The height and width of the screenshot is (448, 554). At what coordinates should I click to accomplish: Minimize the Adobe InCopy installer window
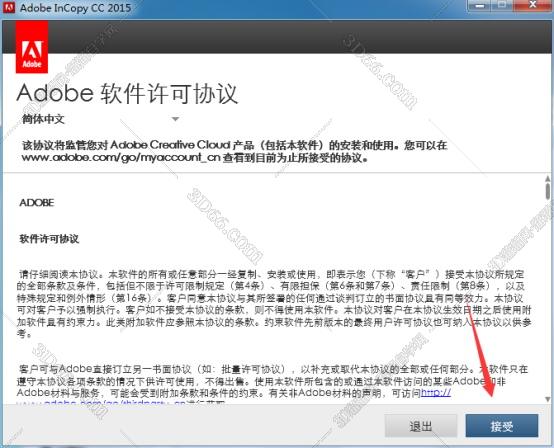pos(479,6)
